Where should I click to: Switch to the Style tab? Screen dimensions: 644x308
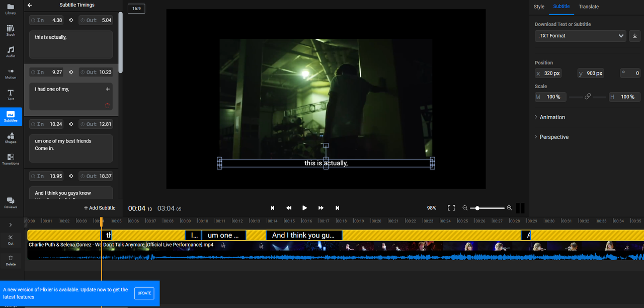(539, 7)
